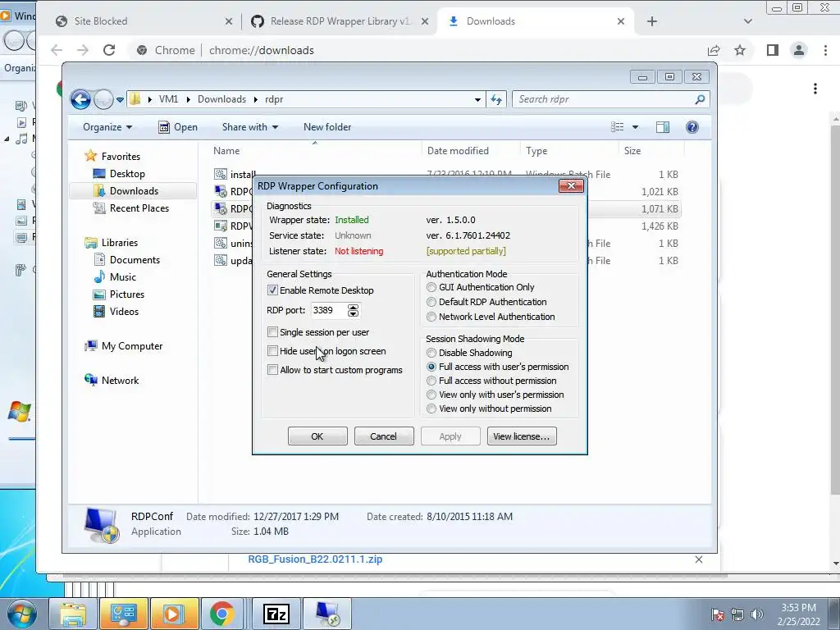This screenshot has width=840, height=630.
Task: Toggle Chrome's side panel icon
Action: 772,50
